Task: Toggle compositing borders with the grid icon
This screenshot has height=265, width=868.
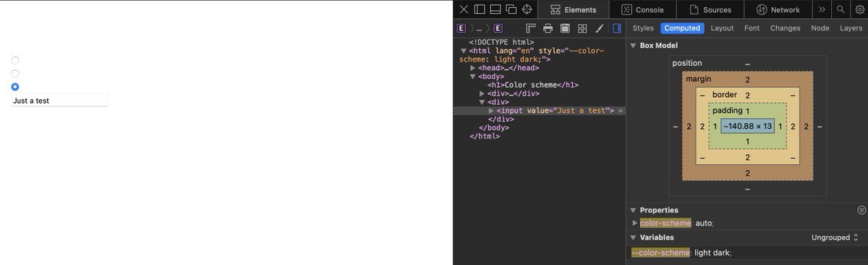Action: (x=582, y=28)
